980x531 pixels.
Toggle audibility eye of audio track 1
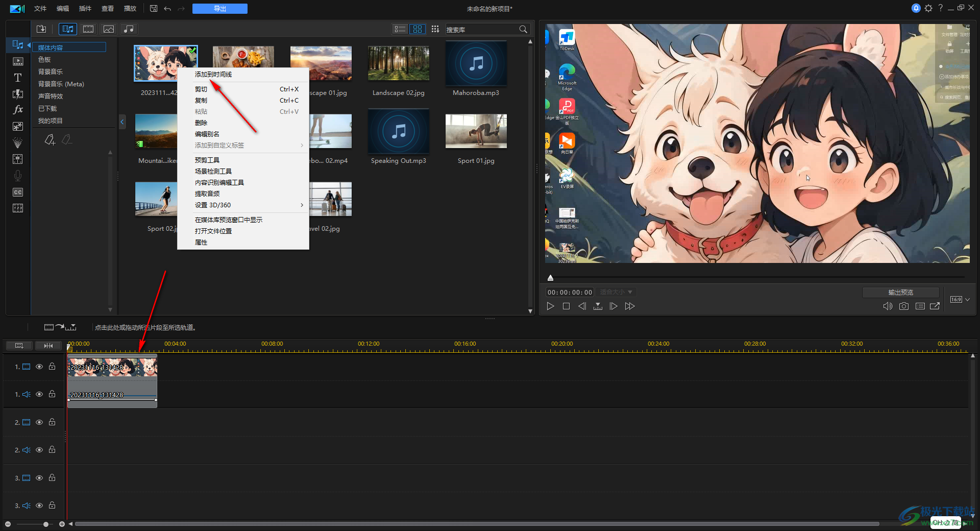pyautogui.click(x=39, y=394)
